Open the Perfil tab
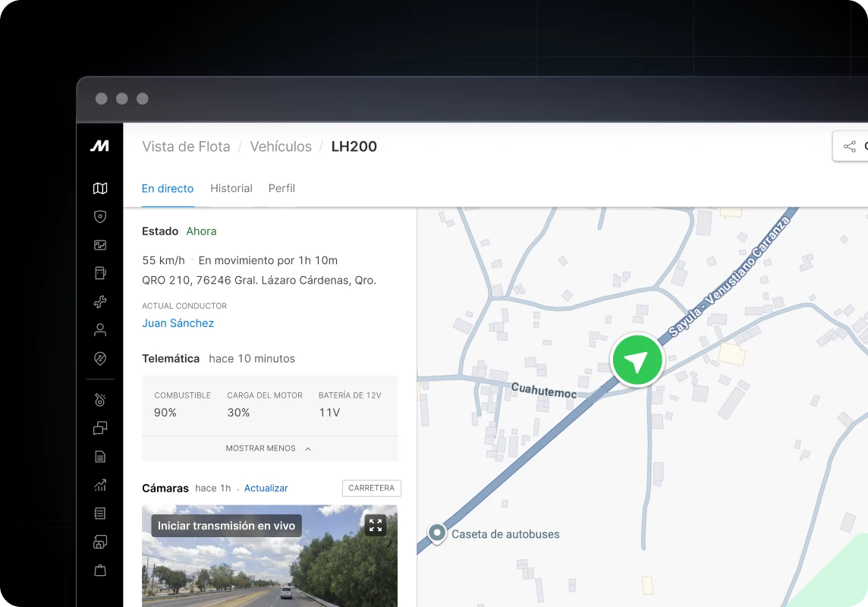868x607 pixels. coord(281,188)
